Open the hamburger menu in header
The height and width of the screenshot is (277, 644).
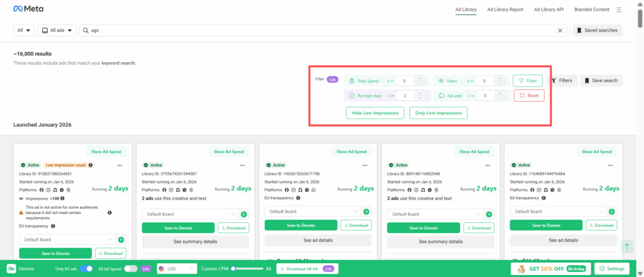tap(619, 9)
